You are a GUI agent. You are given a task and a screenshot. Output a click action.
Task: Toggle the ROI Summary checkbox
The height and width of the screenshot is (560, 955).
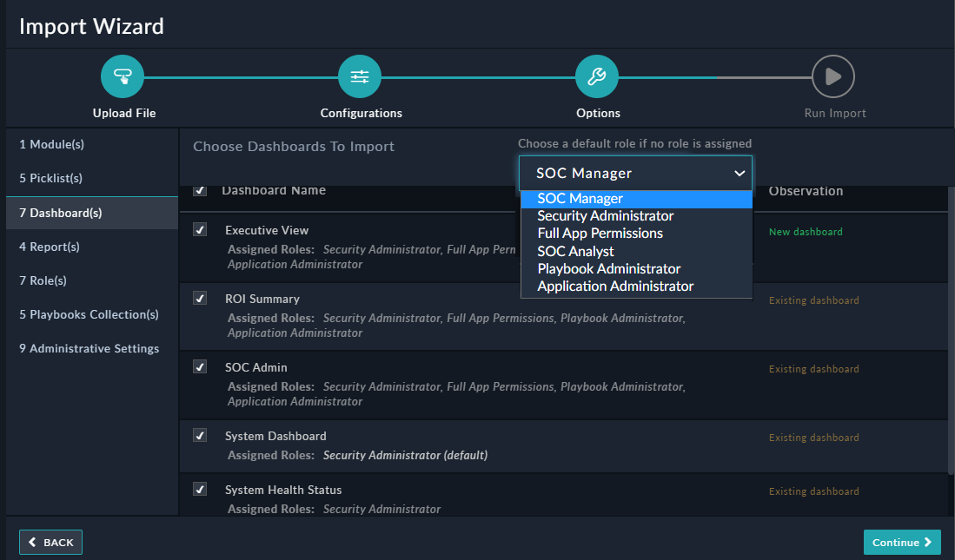coord(200,296)
